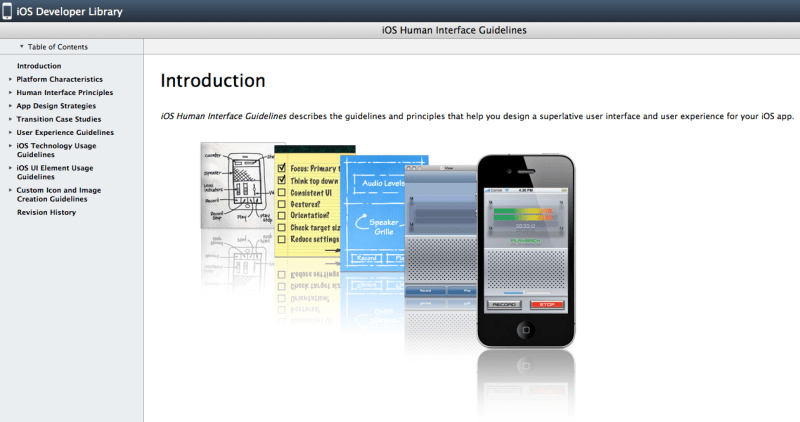Click the Introduction page heading
Viewport: 800px width, 422px height.
click(213, 81)
